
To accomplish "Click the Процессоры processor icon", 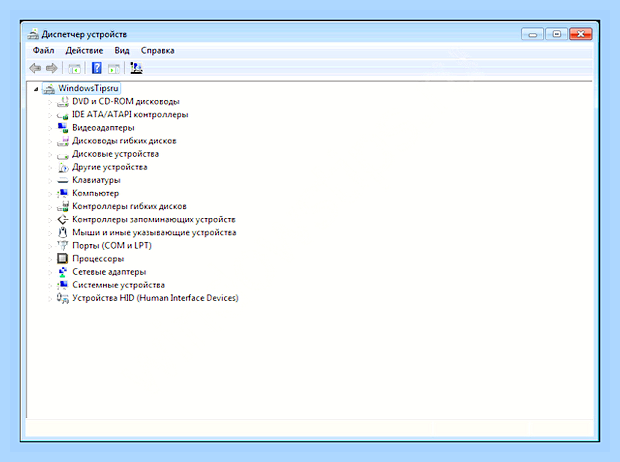I will (62, 259).
